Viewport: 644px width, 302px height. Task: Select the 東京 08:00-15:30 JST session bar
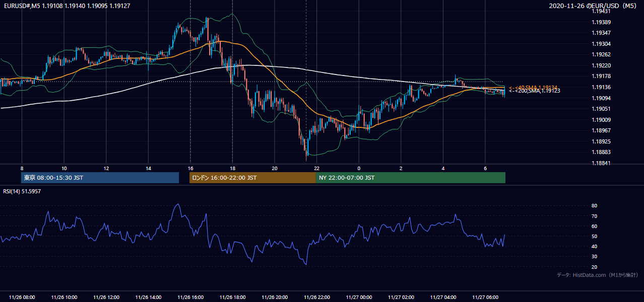(100, 178)
